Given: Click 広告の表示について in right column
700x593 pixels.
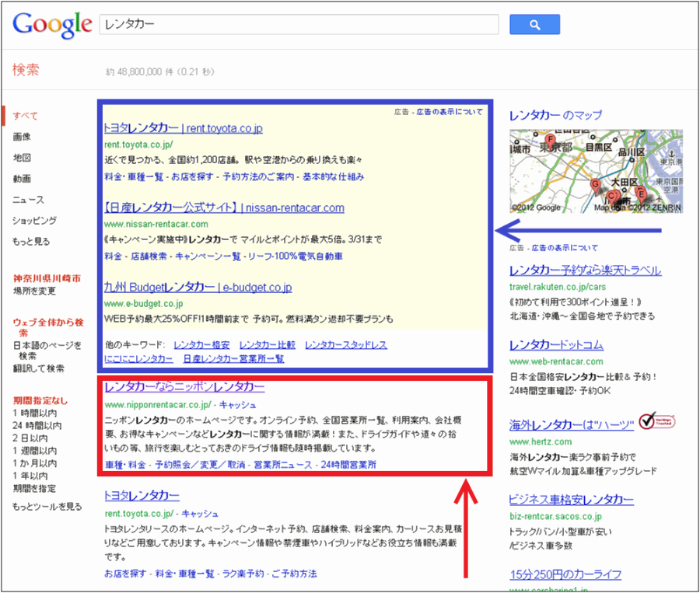Looking at the screenshot, I should tap(565, 248).
